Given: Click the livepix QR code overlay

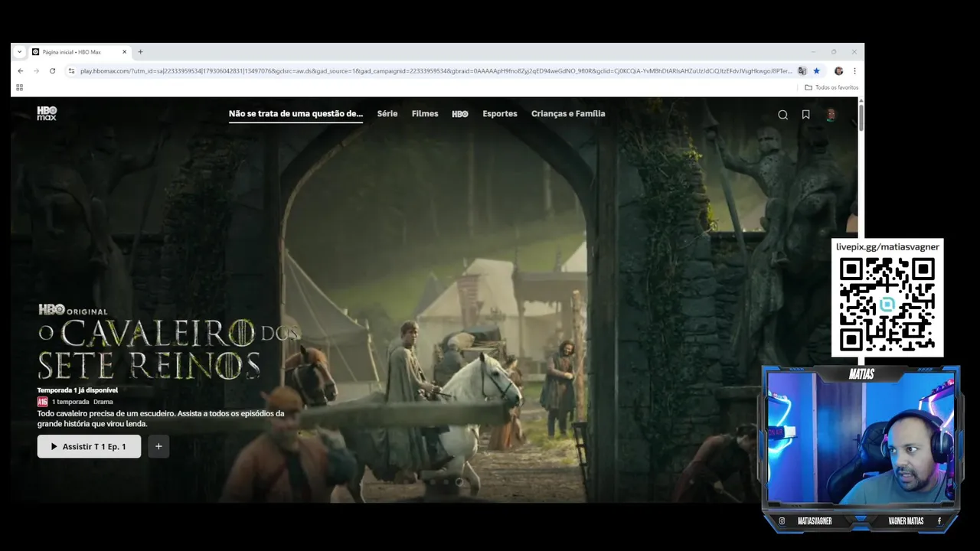Looking at the screenshot, I should click(887, 305).
